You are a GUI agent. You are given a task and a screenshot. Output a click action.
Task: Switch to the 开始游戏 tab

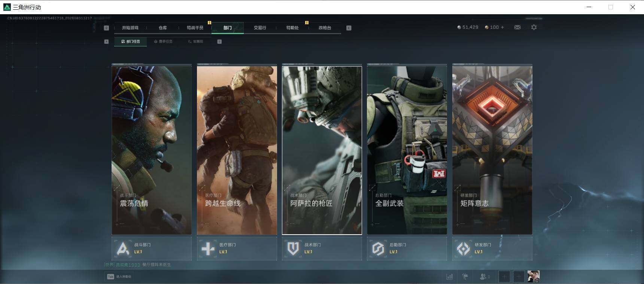pos(130,28)
